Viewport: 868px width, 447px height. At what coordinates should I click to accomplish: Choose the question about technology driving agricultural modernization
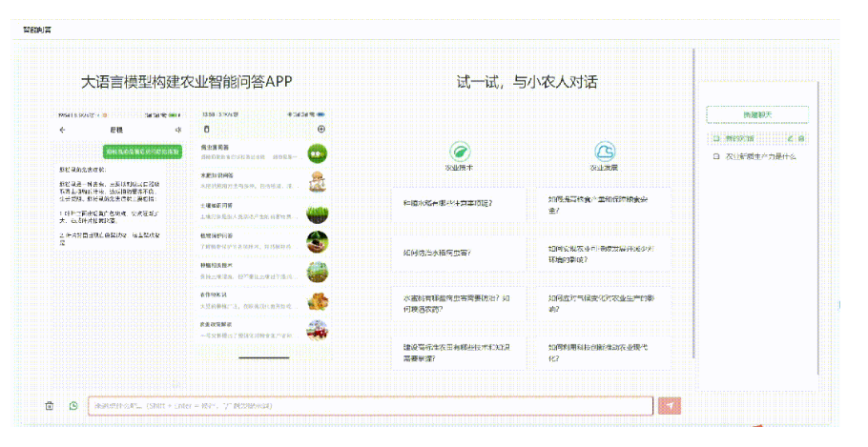tap(603, 353)
